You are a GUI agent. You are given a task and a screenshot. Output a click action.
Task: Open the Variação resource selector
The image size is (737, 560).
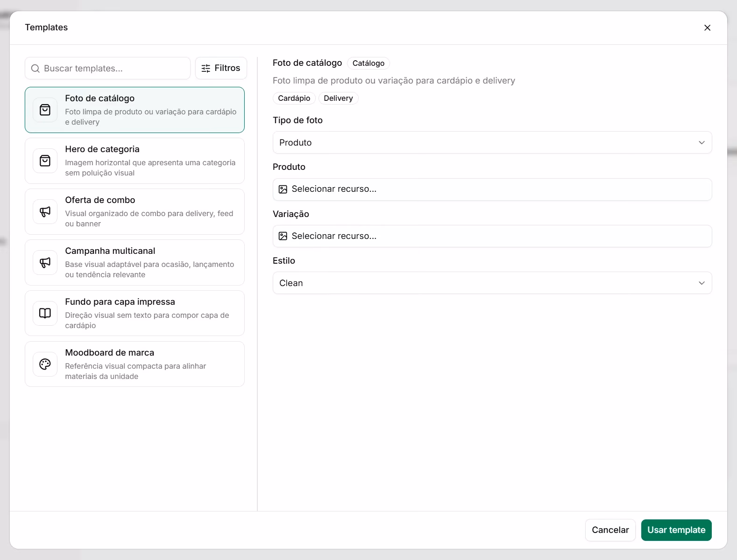pyautogui.click(x=492, y=236)
